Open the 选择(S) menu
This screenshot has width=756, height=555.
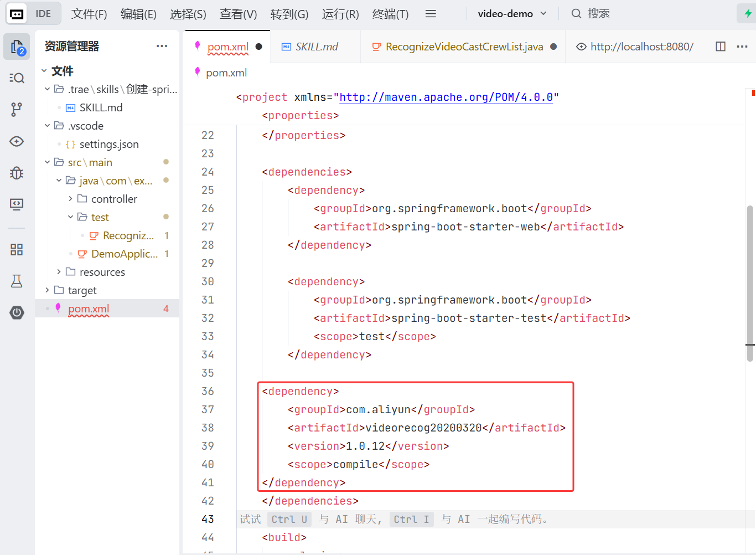coord(188,14)
